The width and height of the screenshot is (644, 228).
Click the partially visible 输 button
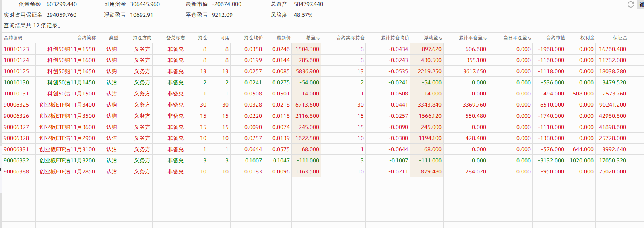[641, 4]
